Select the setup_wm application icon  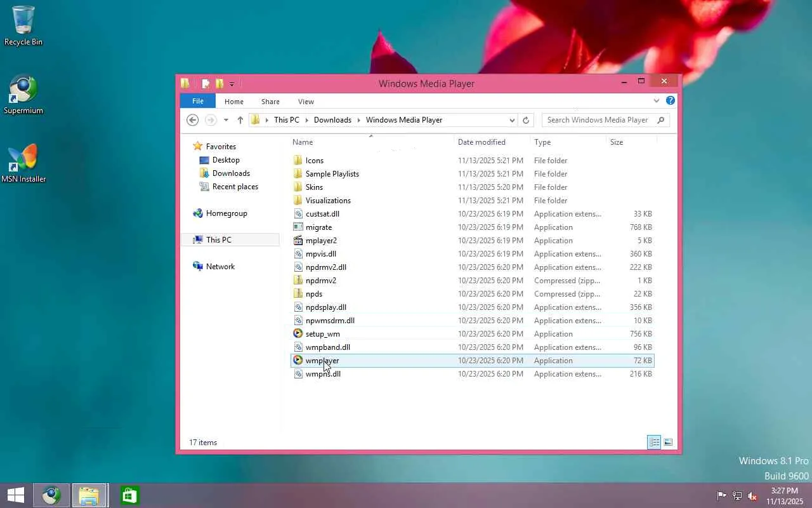[x=298, y=333]
